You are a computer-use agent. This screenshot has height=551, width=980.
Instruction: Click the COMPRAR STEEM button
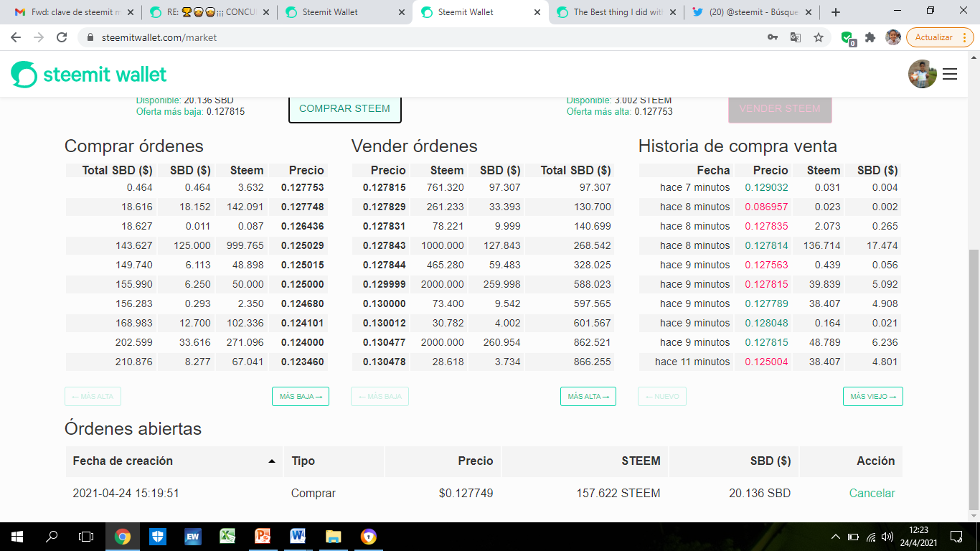(344, 108)
